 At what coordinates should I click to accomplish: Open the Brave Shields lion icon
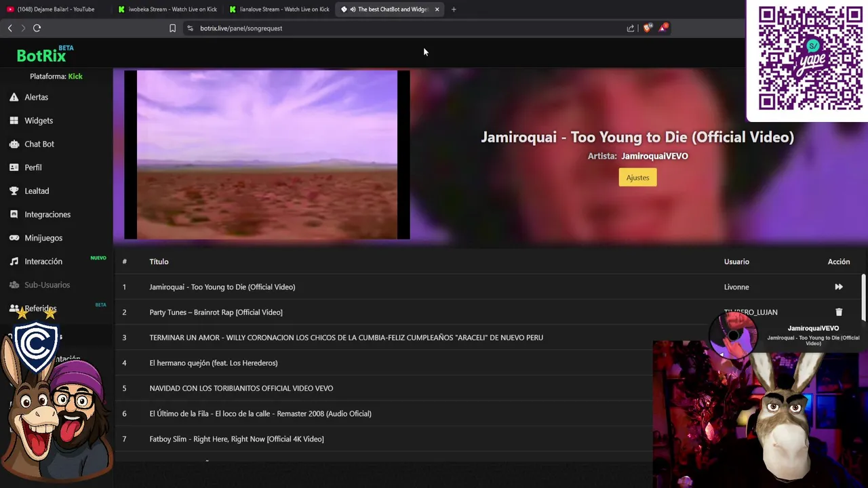(x=647, y=28)
